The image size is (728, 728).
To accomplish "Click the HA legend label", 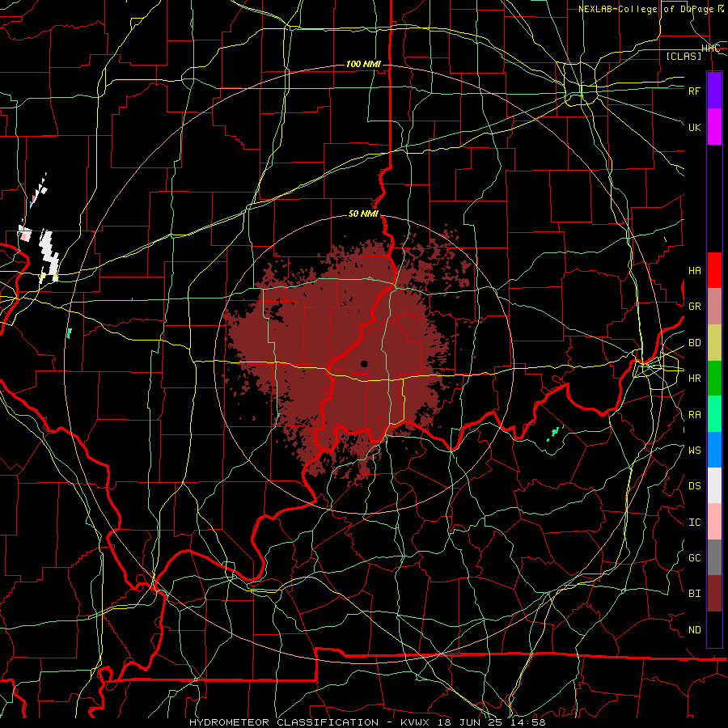I will tap(694, 271).
